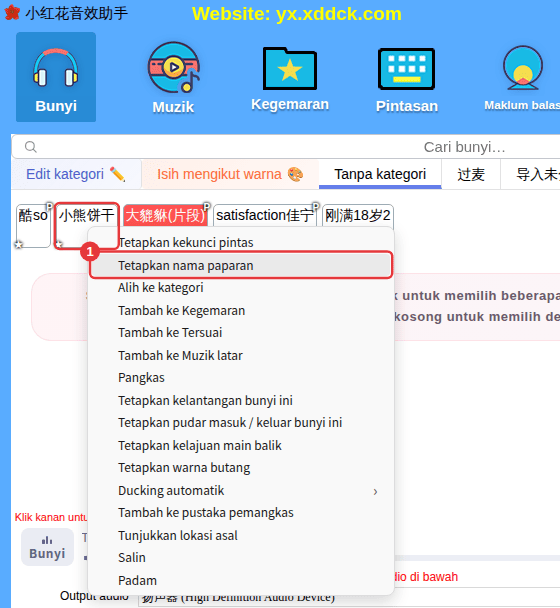Choose Tetapkan kekunci pintas menu item
The height and width of the screenshot is (608, 560).
pos(241,242)
